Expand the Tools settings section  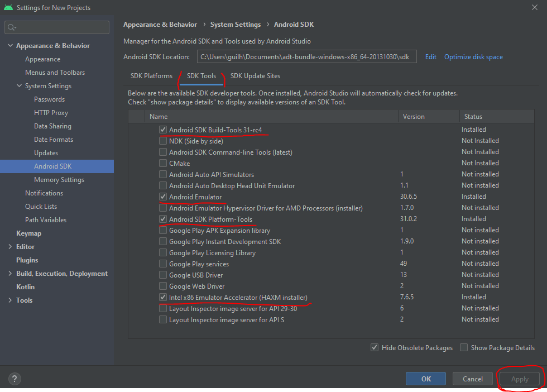(x=10, y=300)
